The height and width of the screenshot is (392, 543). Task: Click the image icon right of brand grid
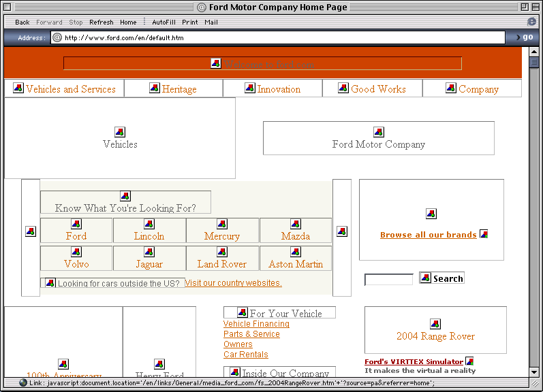(x=341, y=231)
